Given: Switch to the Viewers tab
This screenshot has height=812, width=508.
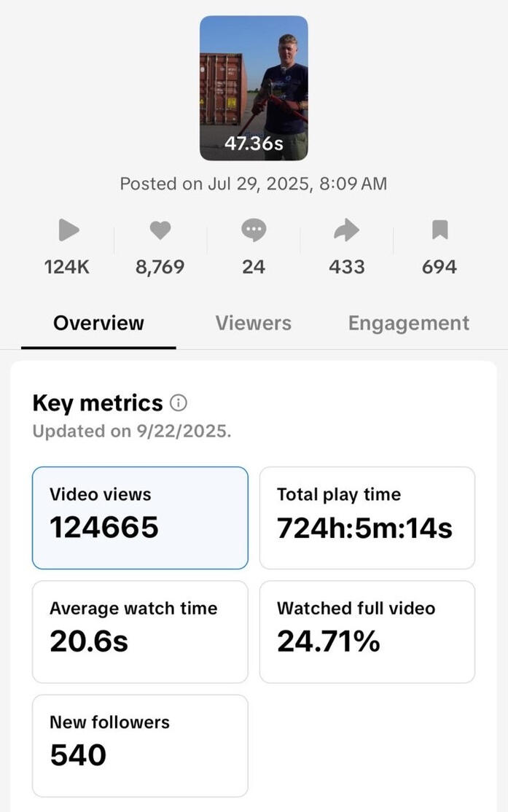Looking at the screenshot, I should (x=253, y=323).
